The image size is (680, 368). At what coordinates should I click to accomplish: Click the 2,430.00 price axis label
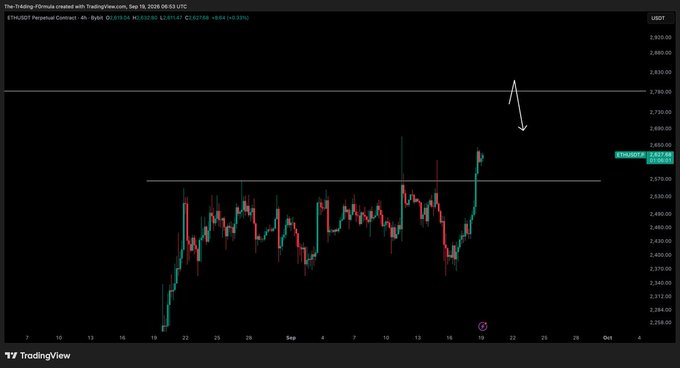660,241
